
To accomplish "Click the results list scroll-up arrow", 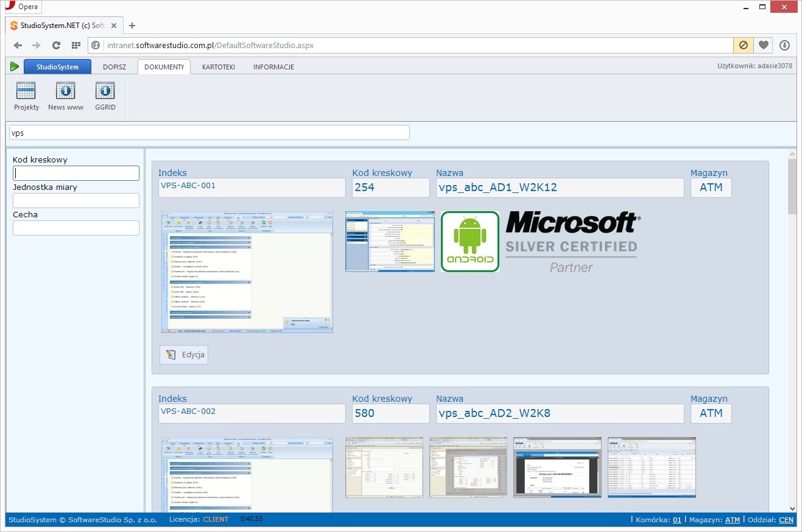I will pyautogui.click(x=792, y=154).
